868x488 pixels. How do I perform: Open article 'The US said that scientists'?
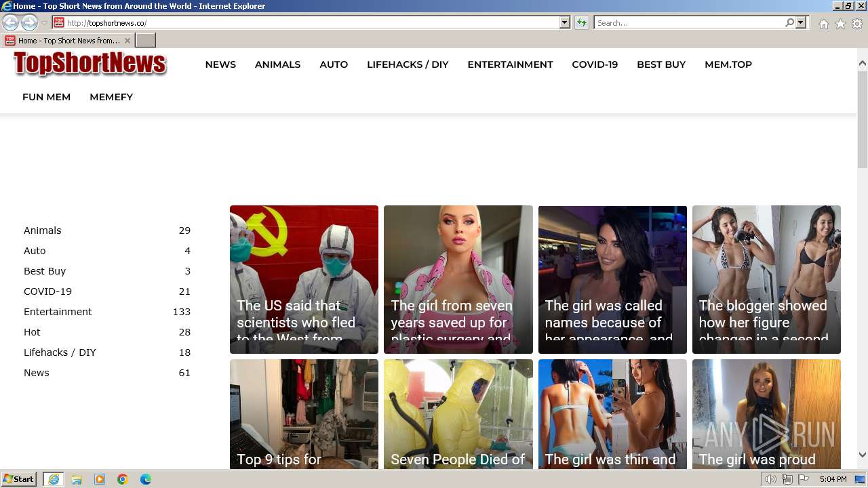[304, 279]
